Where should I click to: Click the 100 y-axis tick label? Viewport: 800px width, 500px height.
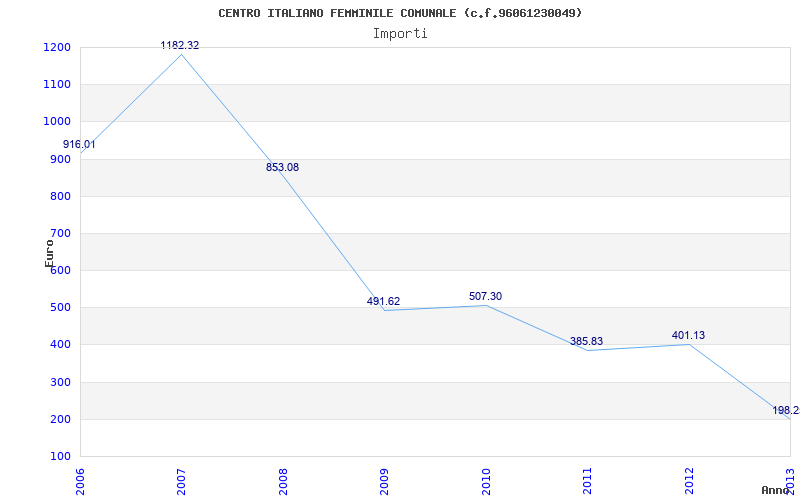click(60, 457)
